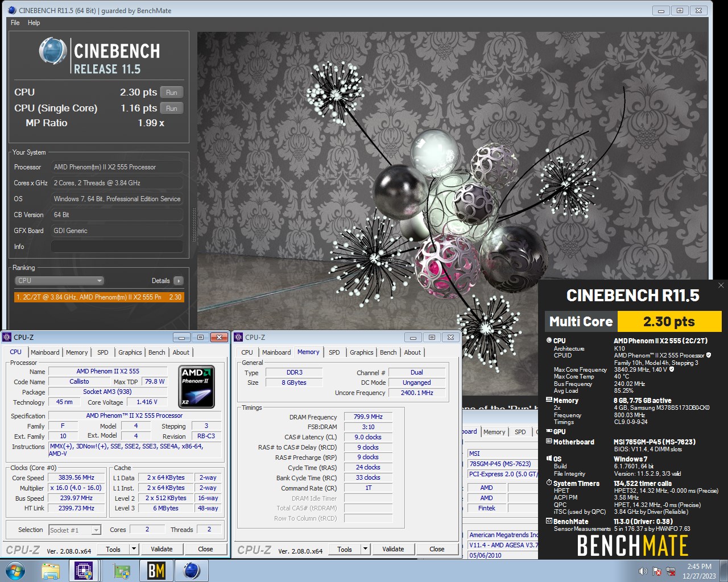Click the volume speaker tray icon
This screenshot has height=582, width=728.
(643, 571)
